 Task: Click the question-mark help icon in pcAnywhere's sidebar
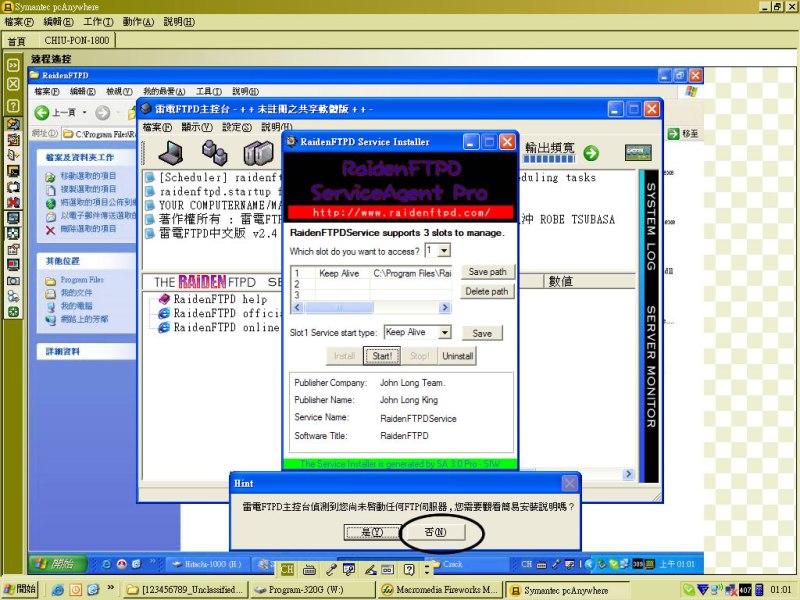[13, 106]
